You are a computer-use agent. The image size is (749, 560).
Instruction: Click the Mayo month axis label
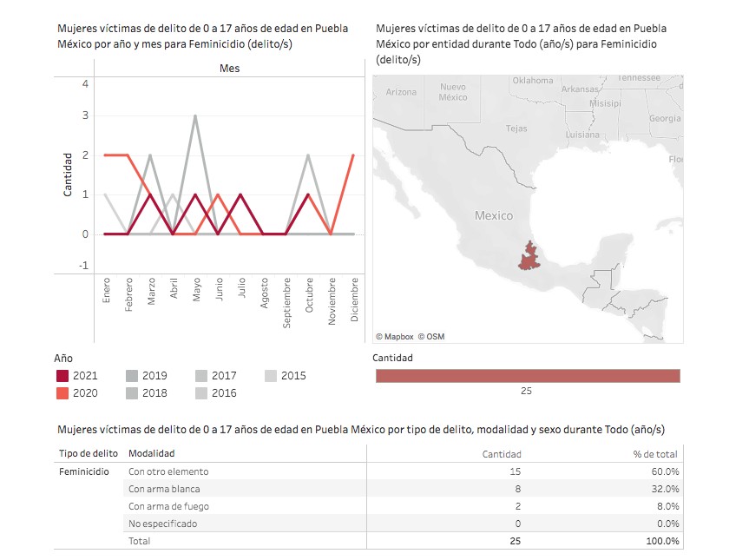click(x=197, y=290)
